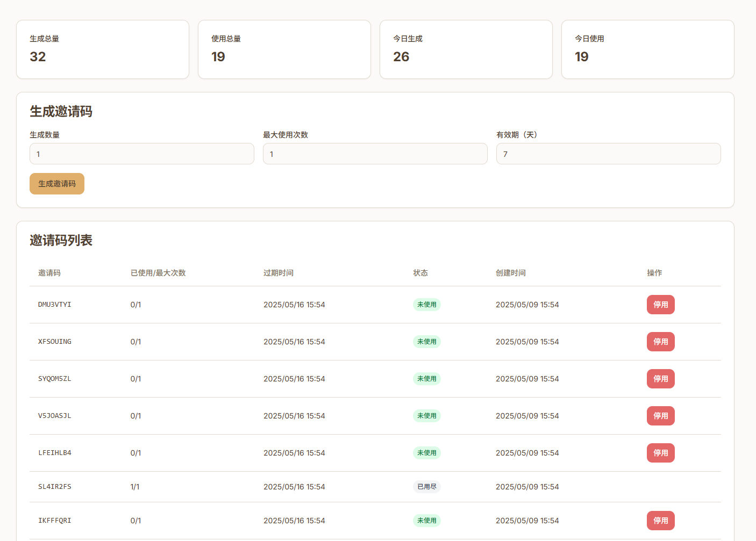Click the 已用尽 badge for SL4IR2FS
Screen dimensions: 756x541
(x=426, y=487)
